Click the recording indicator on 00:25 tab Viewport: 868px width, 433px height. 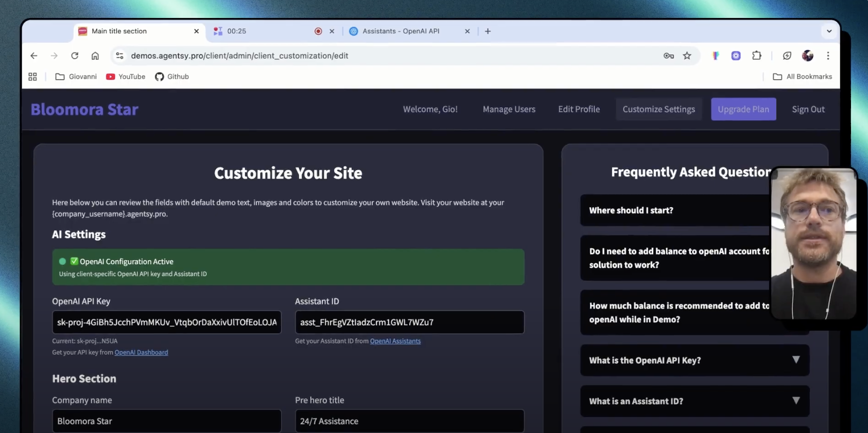(x=318, y=31)
